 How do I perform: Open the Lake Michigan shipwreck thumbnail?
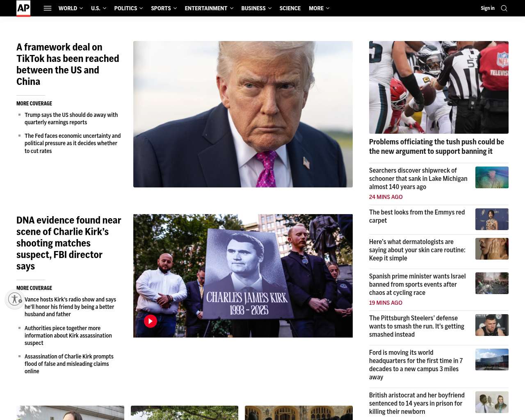click(492, 178)
